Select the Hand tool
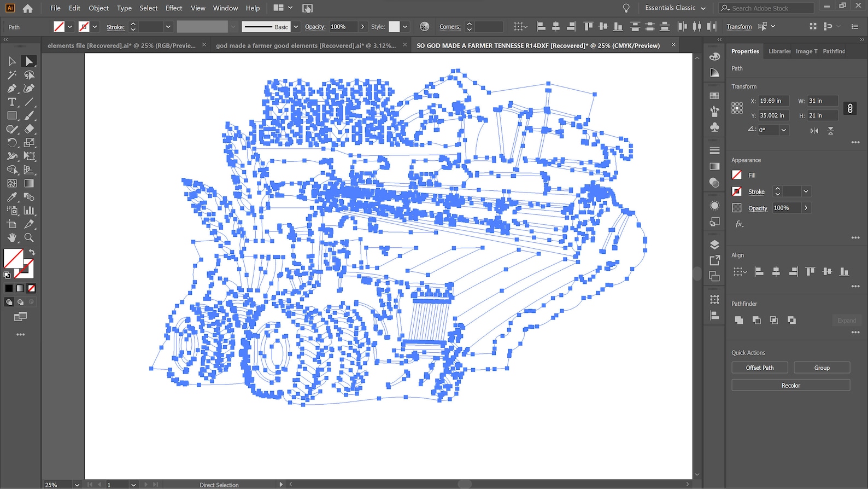868x489 pixels. tap(11, 237)
